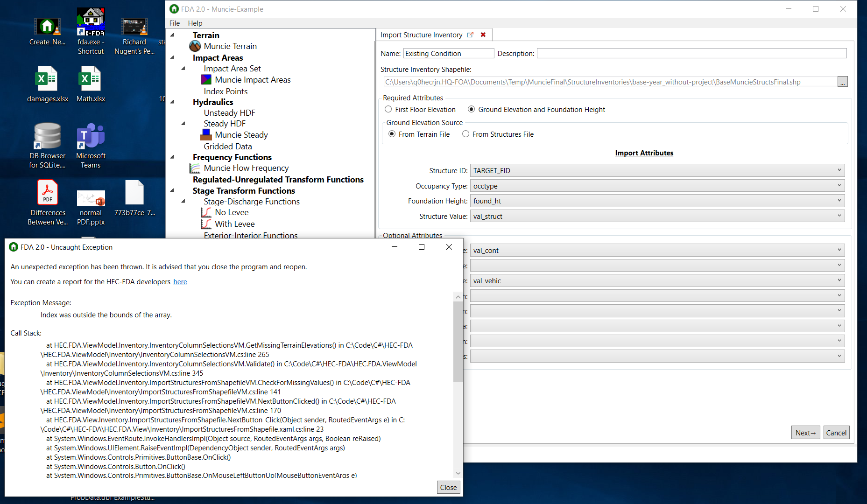Click the Muncie Impact Areas layer icon

[206, 79]
